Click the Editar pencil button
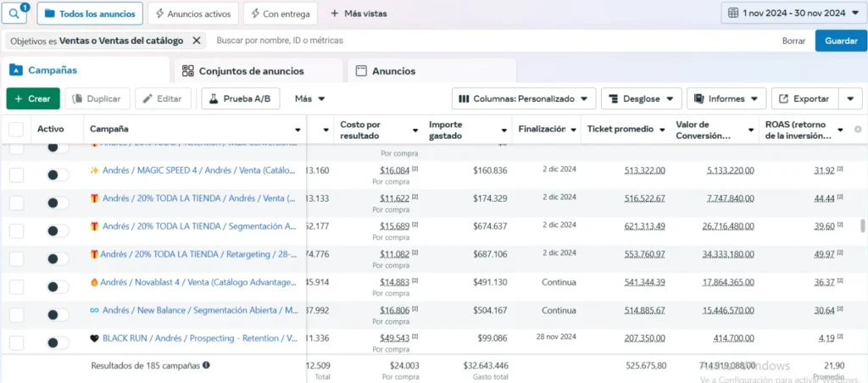This screenshot has height=383, width=868. (162, 99)
